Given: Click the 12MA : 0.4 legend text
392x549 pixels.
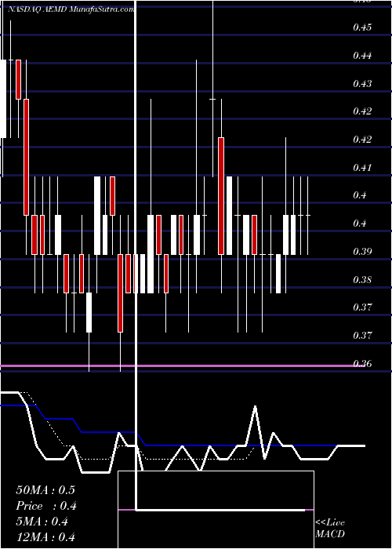Looking at the screenshot, I should (x=45, y=537).
